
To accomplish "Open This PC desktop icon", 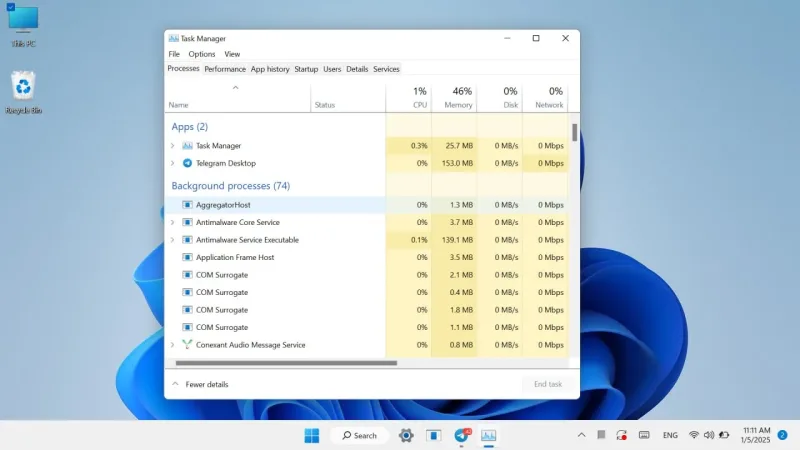I will pyautogui.click(x=23, y=26).
